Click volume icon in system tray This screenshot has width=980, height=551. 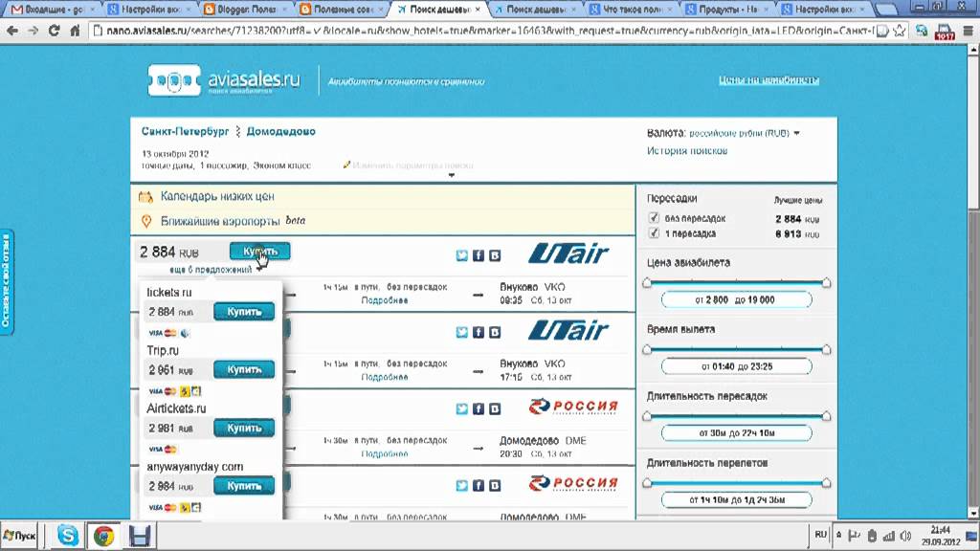click(x=905, y=536)
